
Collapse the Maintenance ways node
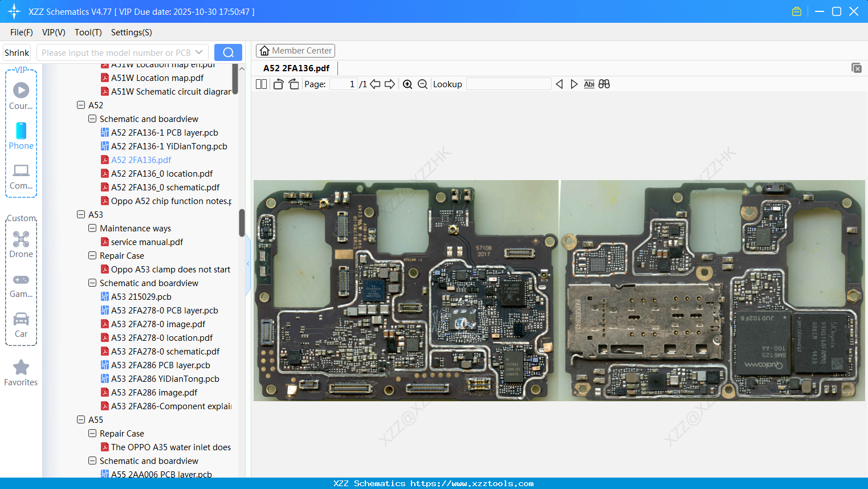coord(92,229)
